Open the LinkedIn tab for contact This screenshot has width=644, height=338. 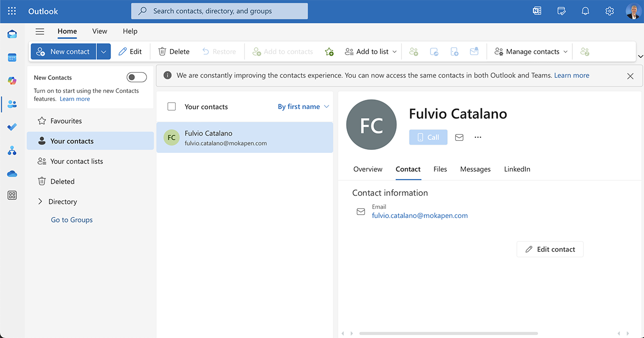(x=517, y=169)
